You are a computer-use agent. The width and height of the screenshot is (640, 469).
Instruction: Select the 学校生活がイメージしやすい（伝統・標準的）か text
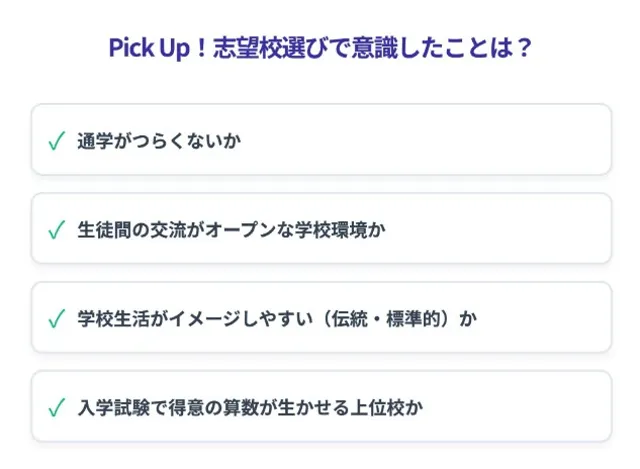(x=277, y=319)
